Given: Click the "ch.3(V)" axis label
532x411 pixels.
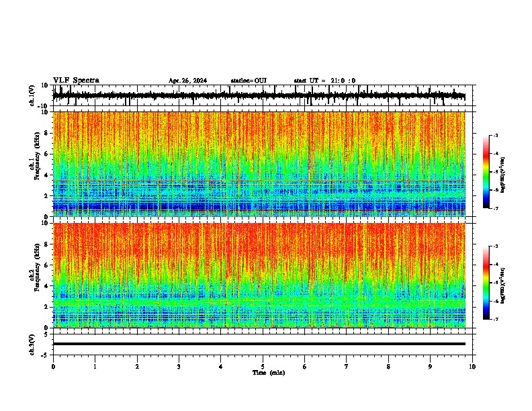Looking at the screenshot, I should (32, 345).
